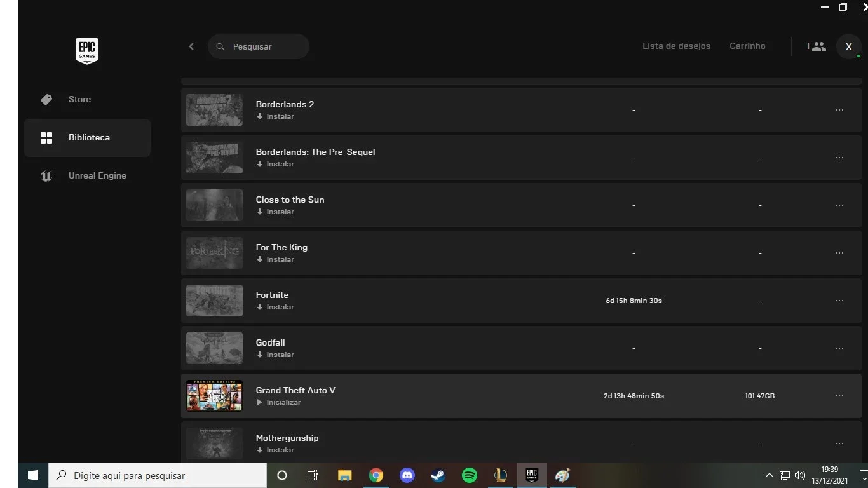Open the account profile X avatar
The width and height of the screenshot is (868, 488).
coord(848,46)
